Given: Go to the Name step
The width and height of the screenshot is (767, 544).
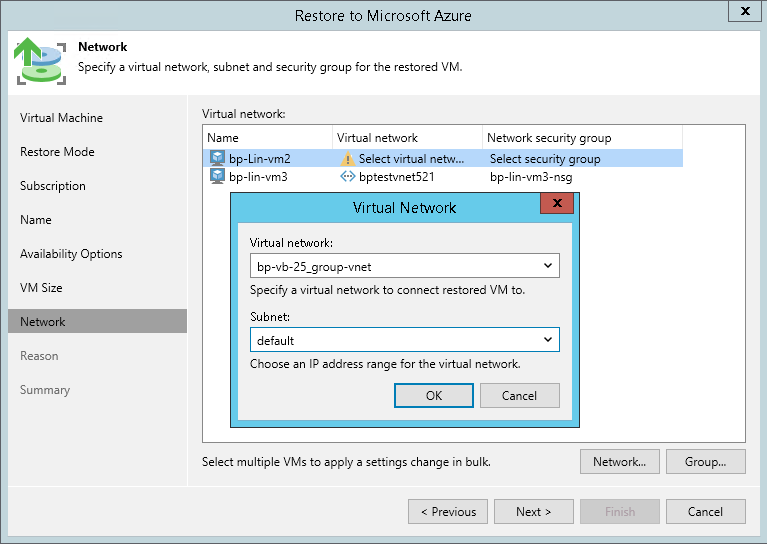Looking at the screenshot, I should click(36, 220).
